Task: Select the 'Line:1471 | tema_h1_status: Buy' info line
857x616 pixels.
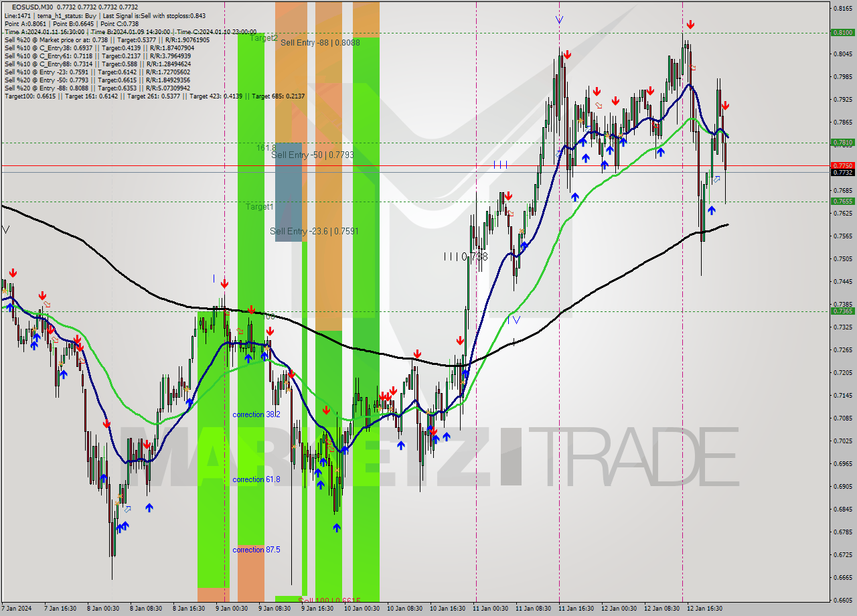Action: 105,15
